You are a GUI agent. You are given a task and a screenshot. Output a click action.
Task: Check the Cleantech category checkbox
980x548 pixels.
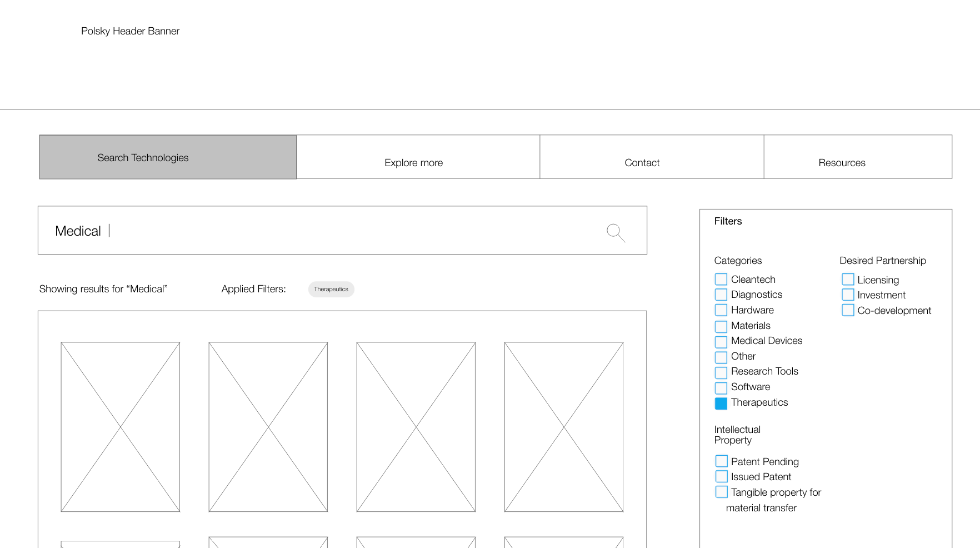721,280
